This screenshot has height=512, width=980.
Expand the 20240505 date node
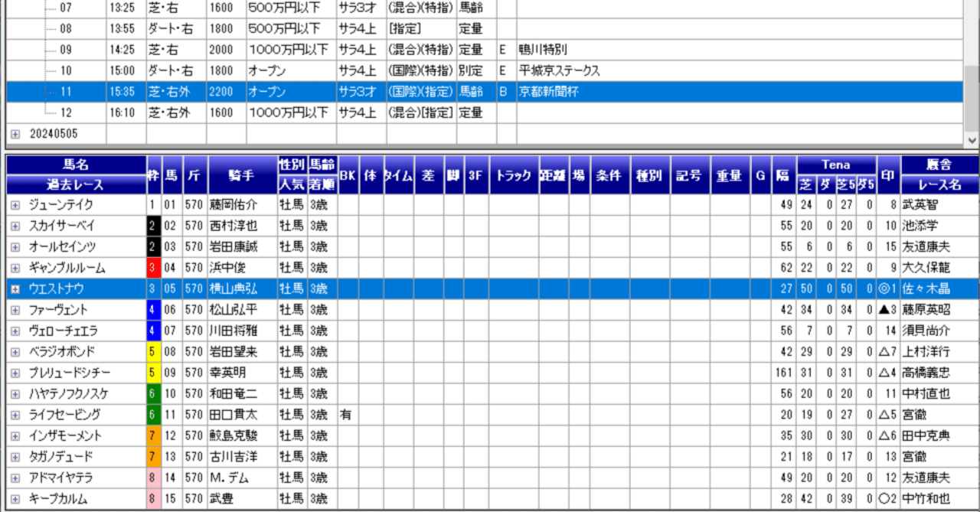(15, 134)
